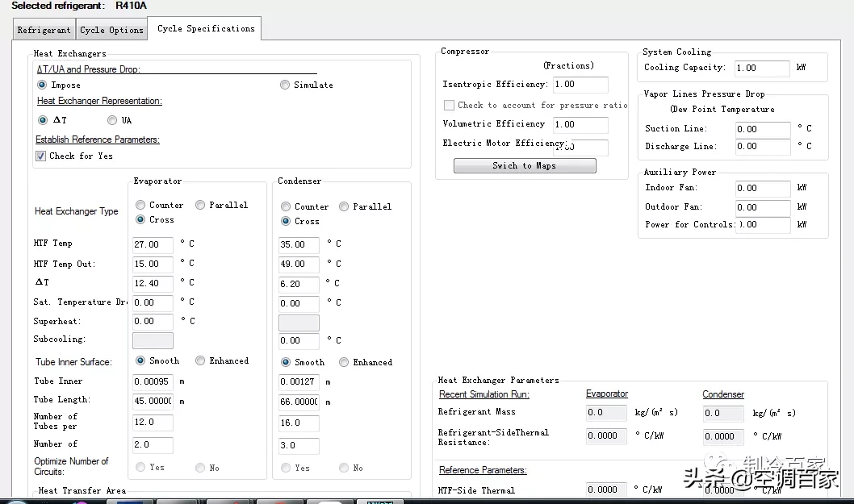
Task: Choose Enhanced tube surface for evaporator
Action: [200, 360]
